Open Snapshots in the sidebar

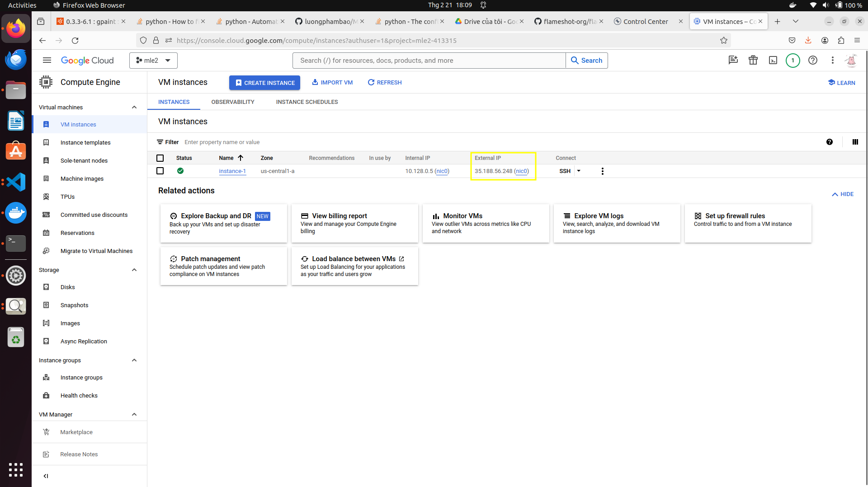75,305
